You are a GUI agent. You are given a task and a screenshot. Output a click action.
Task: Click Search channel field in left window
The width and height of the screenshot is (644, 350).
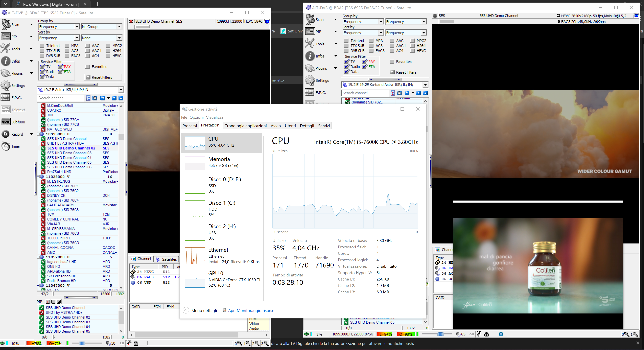click(x=61, y=98)
